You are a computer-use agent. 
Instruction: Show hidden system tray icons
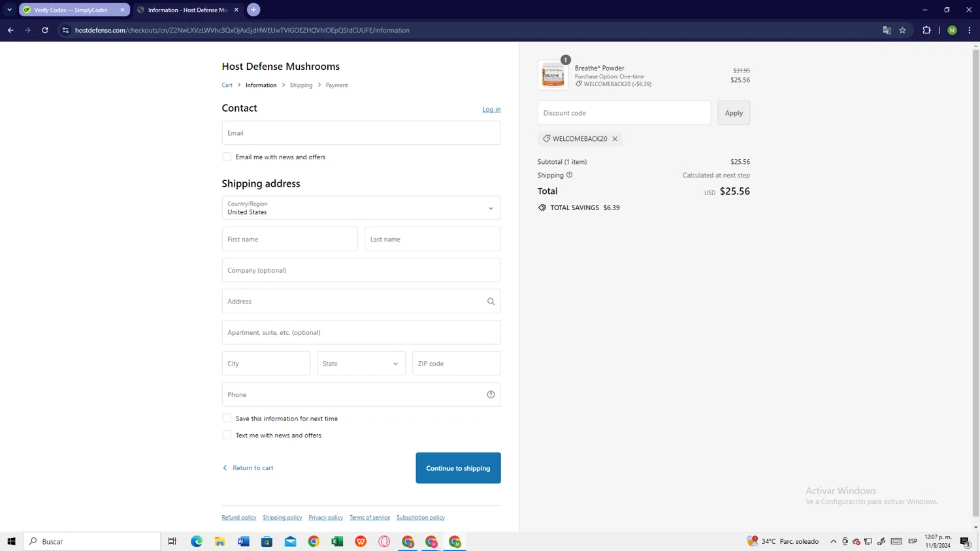(833, 541)
